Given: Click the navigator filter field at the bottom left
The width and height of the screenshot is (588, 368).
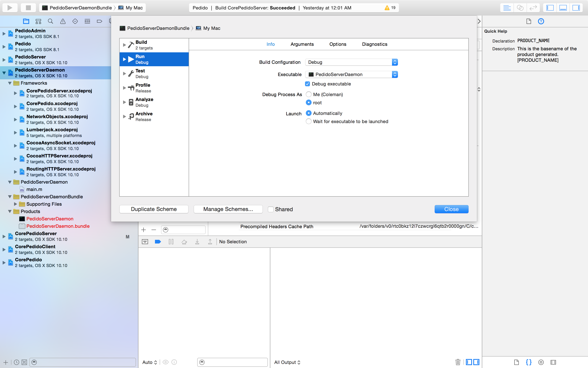Looking at the screenshot, I should coord(83,362).
